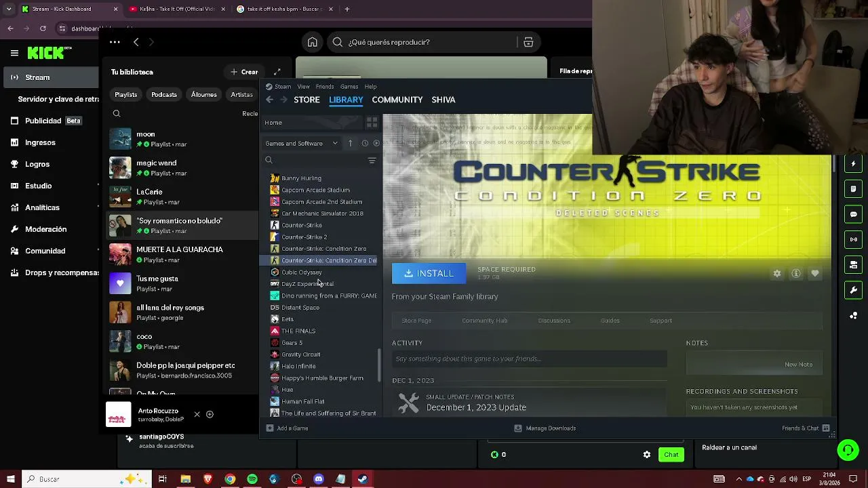
Task: Click the Steam game list scrollbar
Action: (380, 365)
